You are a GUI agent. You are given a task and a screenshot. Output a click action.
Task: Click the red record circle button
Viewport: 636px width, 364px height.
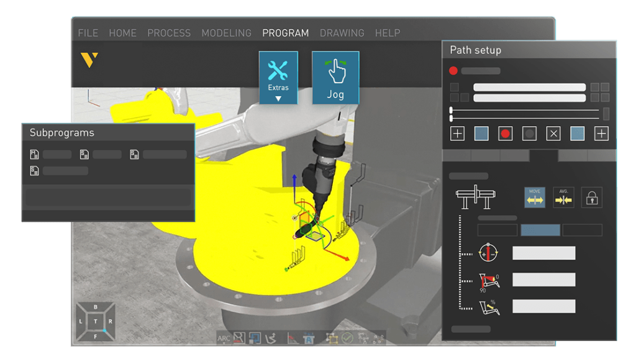pyautogui.click(x=505, y=134)
